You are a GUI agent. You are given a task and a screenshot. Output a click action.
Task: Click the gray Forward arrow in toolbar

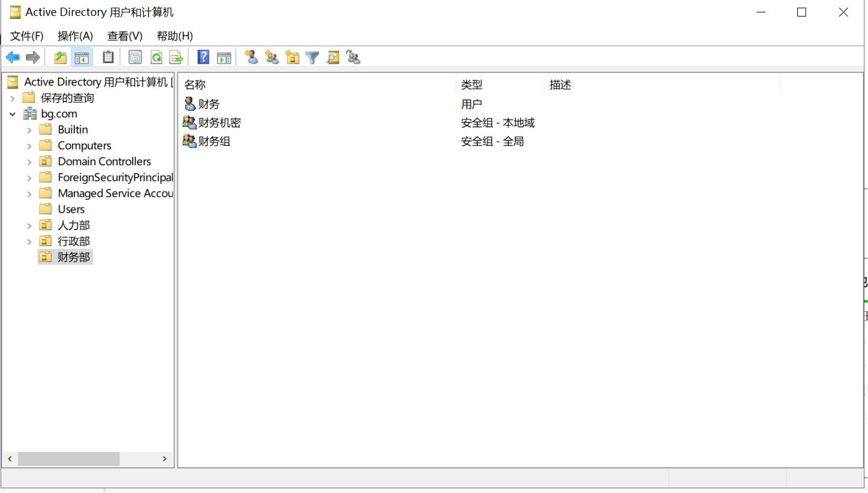pyautogui.click(x=33, y=57)
